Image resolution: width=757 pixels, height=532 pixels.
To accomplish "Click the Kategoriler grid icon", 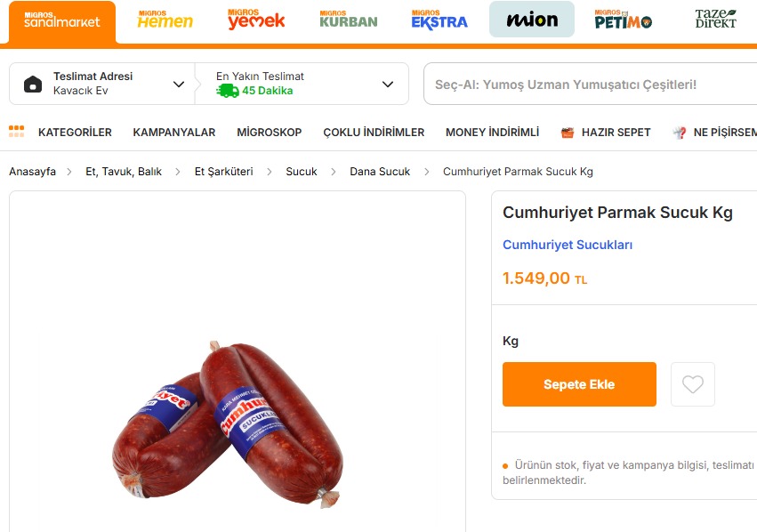I will (x=16, y=132).
